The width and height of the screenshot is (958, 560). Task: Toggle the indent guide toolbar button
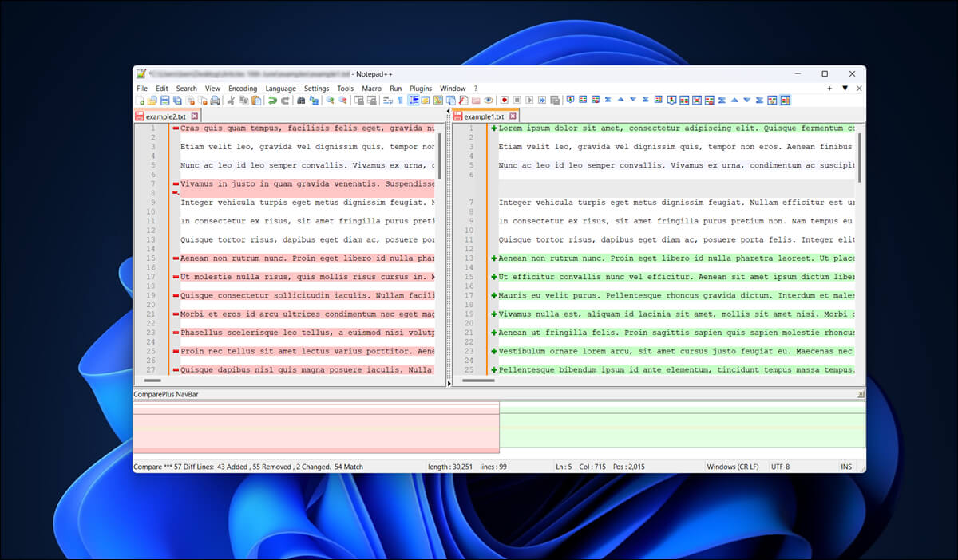[414, 101]
